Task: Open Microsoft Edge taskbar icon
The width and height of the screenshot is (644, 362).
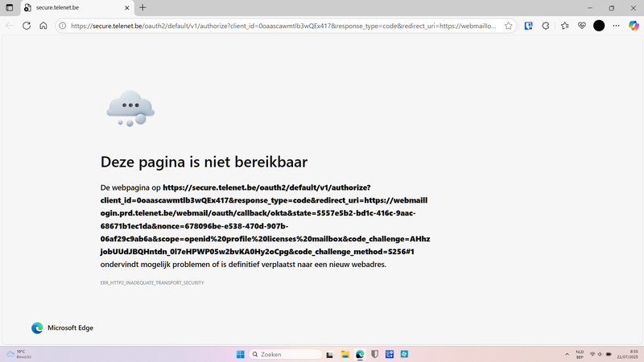Action: (360, 354)
